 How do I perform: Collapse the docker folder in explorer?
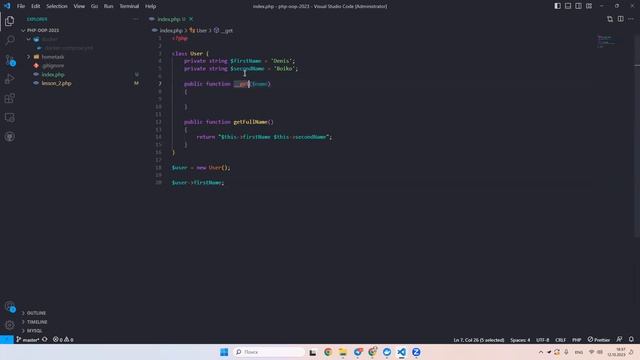(x=29, y=39)
